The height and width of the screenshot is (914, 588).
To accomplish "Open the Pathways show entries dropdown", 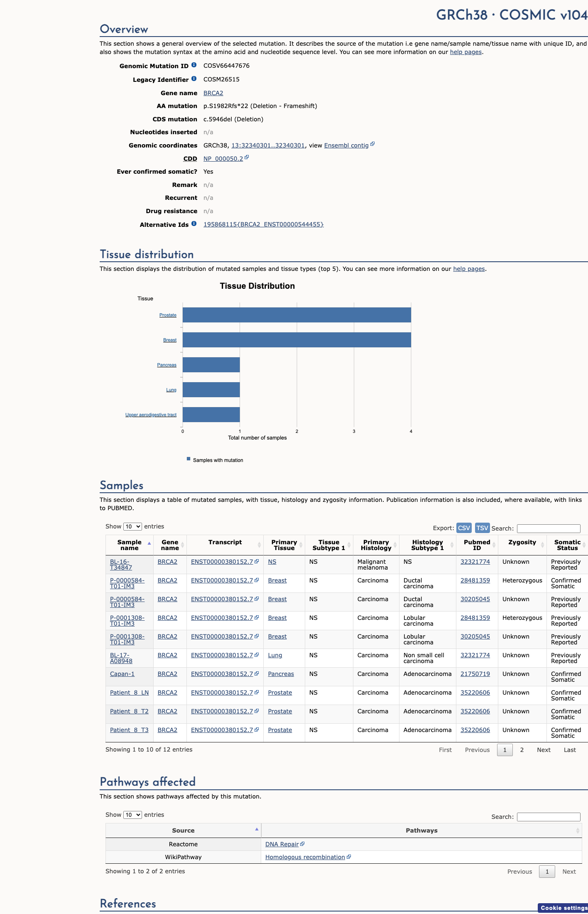I will point(132,815).
